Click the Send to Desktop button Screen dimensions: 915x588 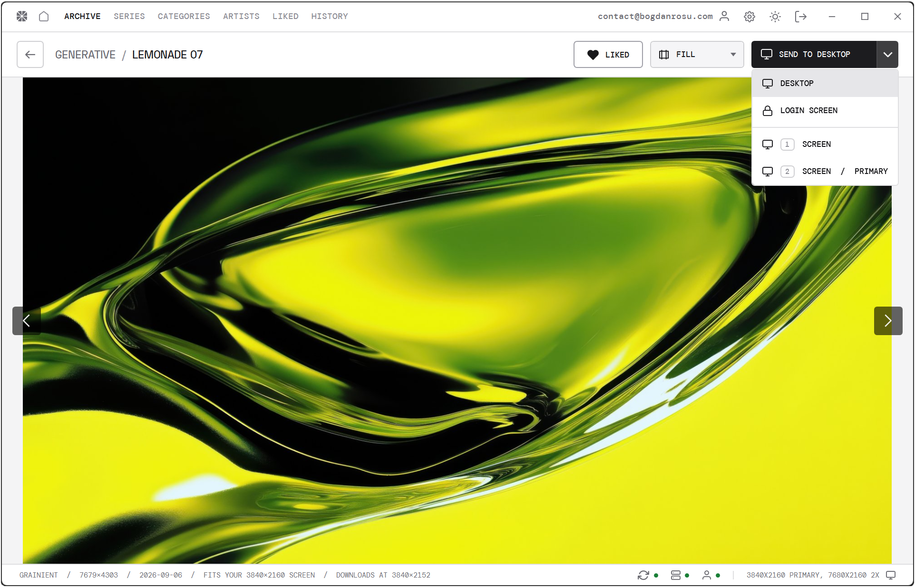[814, 54]
